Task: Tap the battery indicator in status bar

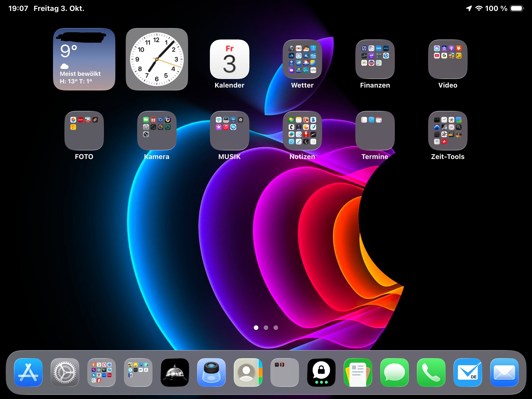Action: (517, 8)
